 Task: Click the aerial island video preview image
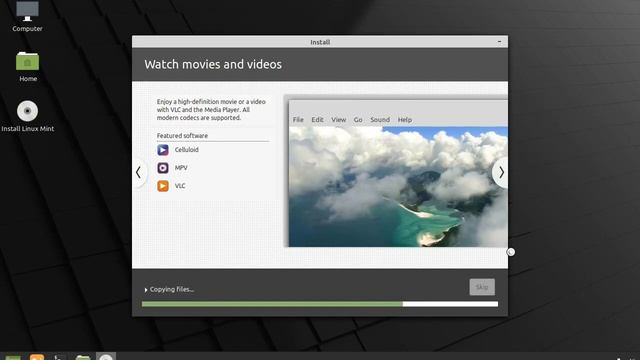[x=398, y=187]
